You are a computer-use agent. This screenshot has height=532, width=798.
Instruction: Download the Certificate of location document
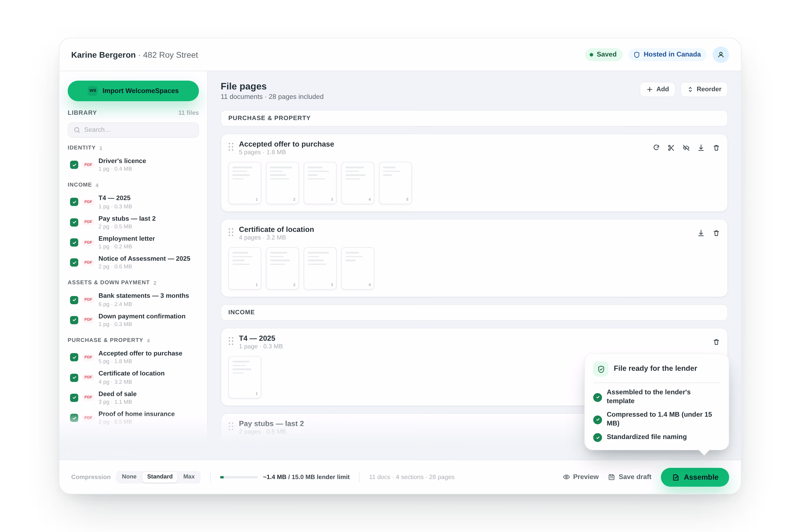tap(701, 233)
